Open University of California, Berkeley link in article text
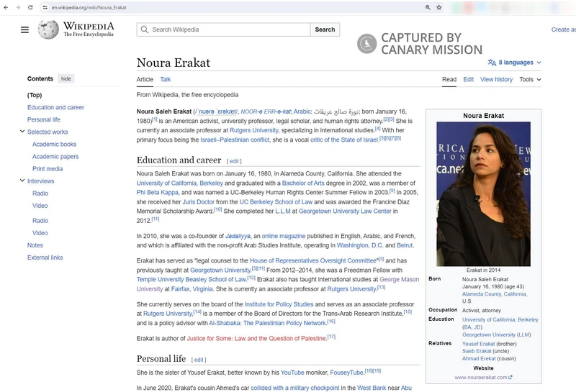The height and width of the screenshot is (392, 576). (179, 183)
